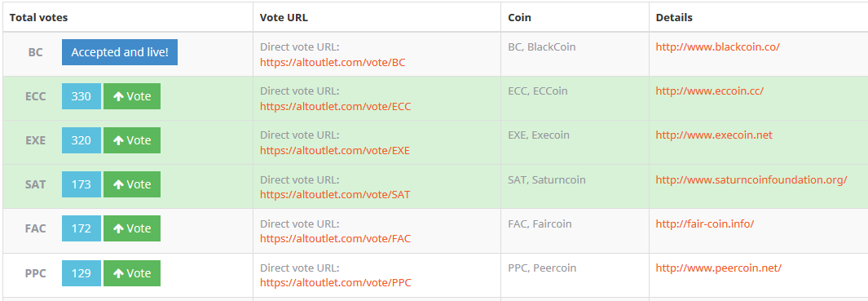The image size is (868, 301).
Task: Open the altoutlet.com/vote/EXE link
Action: coord(335,150)
